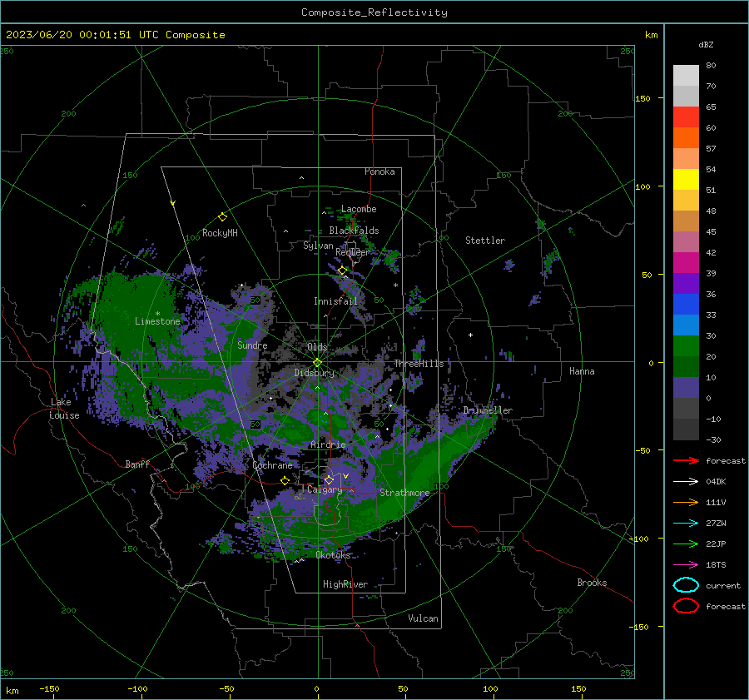Click the dBZ legend heading
The height and width of the screenshot is (700, 749).
[706, 44]
